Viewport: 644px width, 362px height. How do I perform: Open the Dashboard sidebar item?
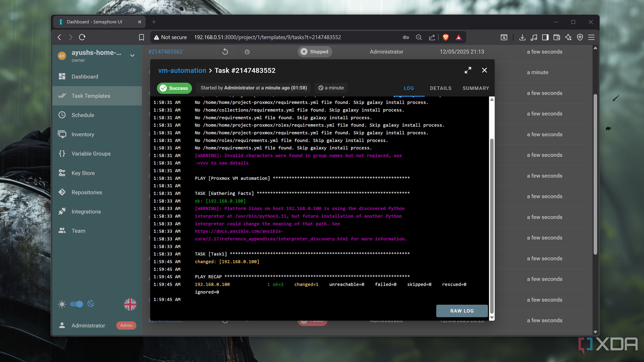click(x=97, y=76)
